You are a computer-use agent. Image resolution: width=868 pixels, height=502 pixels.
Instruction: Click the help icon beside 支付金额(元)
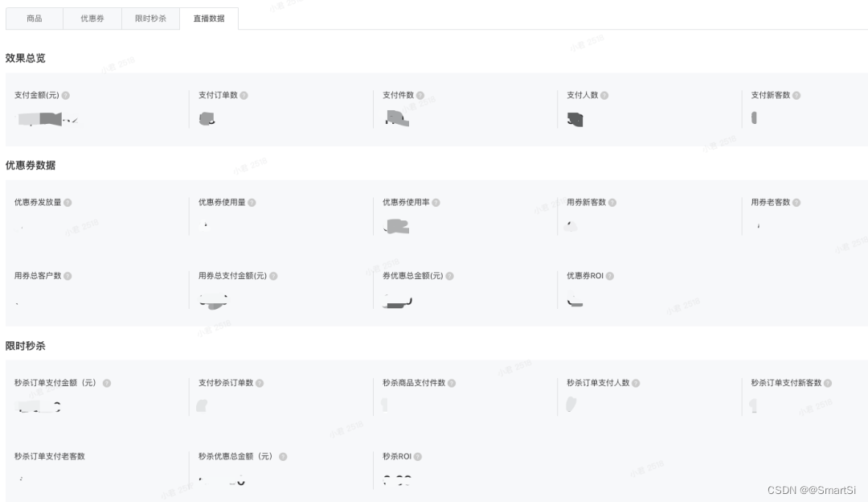coord(67,95)
